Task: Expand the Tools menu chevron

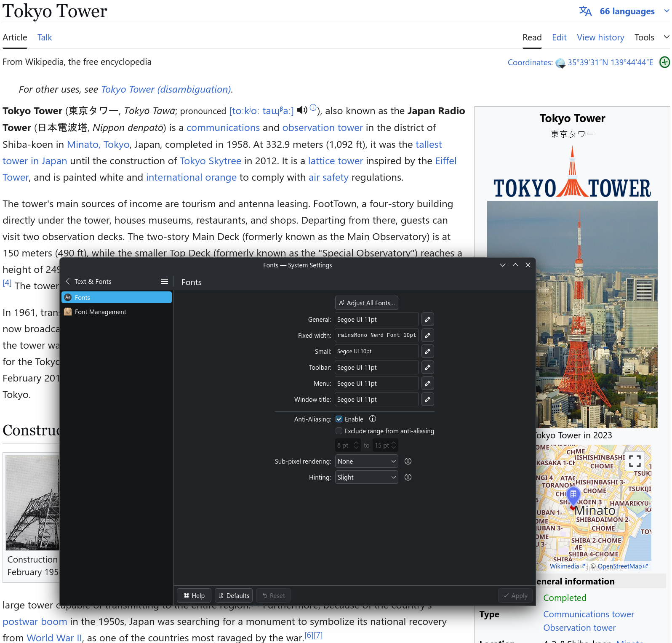Action: pyautogui.click(x=667, y=37)
